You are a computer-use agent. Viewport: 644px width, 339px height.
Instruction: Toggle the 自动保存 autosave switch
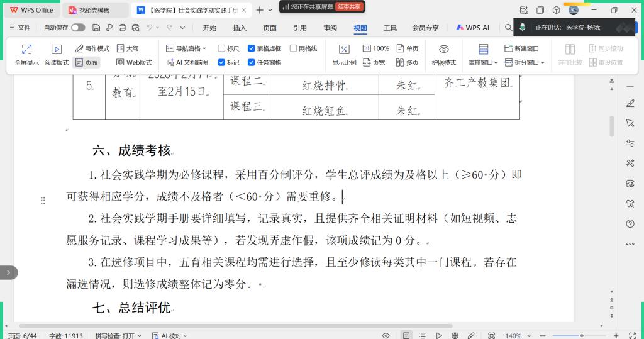[78, 28]
